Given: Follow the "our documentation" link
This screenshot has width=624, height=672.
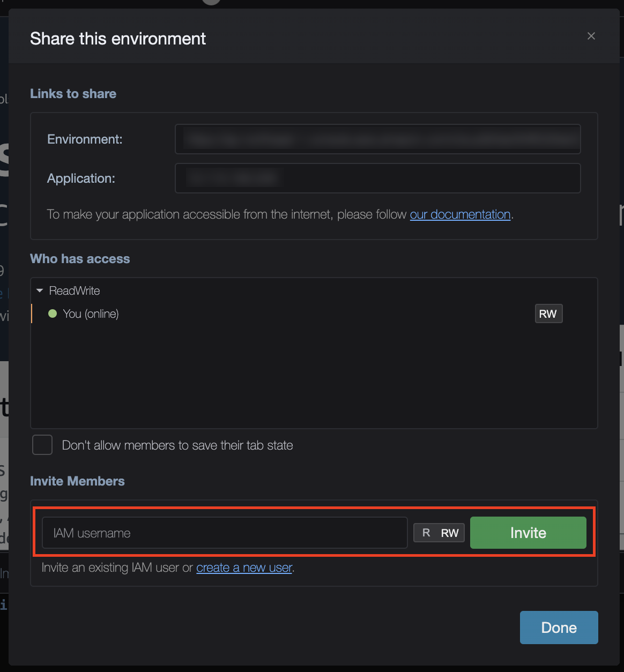Looking at the screenshot, I should [459, 214].
